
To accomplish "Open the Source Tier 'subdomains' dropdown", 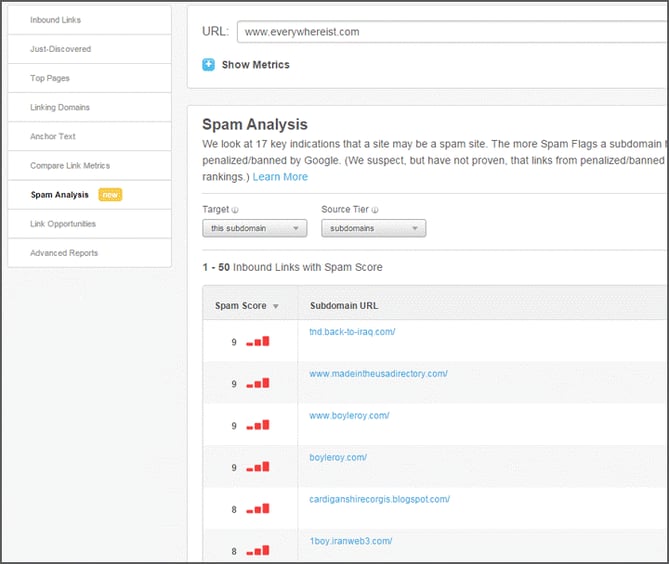I will pyautogui.click(x=373, y=228).
